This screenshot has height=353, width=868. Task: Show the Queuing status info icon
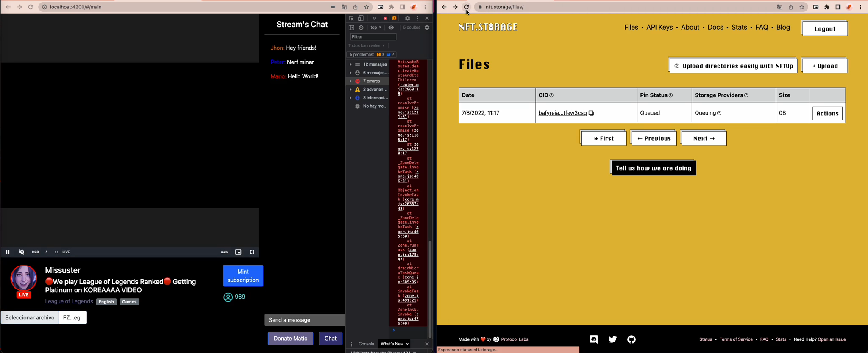(719, 113)
